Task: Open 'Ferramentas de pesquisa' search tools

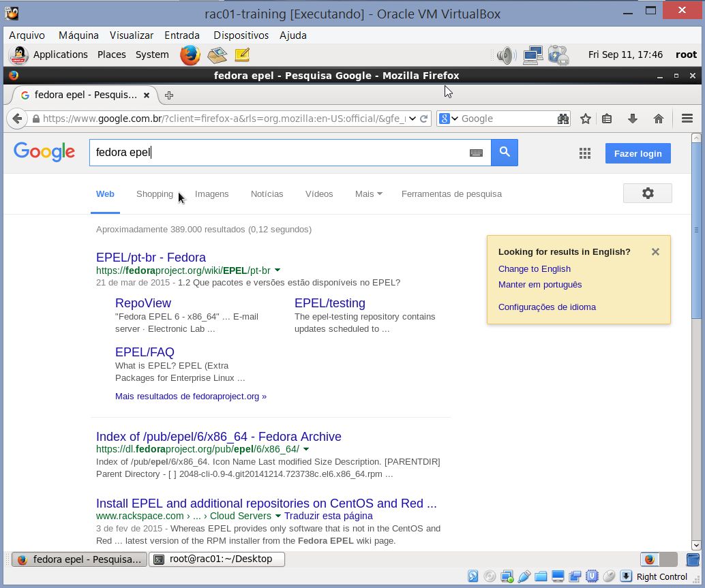Action: (451, 194)
